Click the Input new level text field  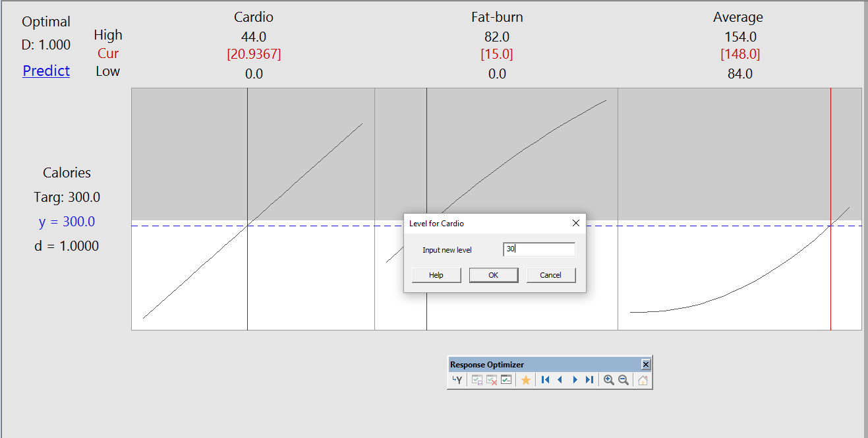pyautogui.click(x=538, y=249)
